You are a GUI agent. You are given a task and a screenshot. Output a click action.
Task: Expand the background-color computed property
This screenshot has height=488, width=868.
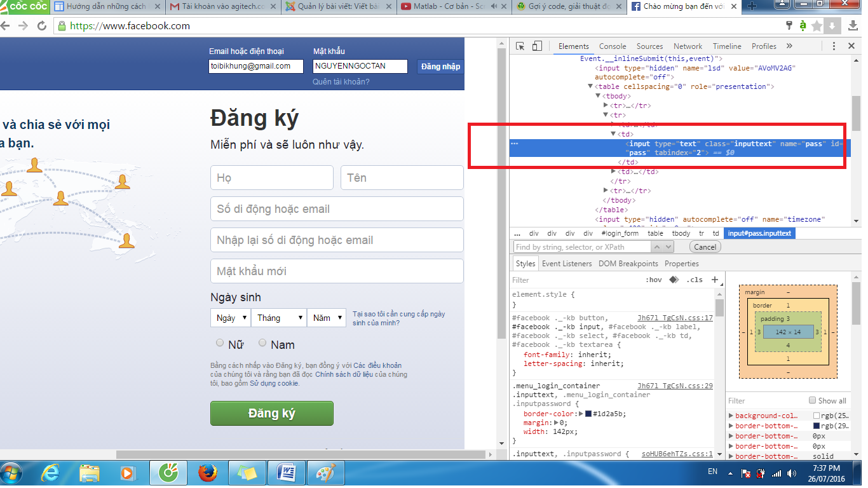pos(731,416)
